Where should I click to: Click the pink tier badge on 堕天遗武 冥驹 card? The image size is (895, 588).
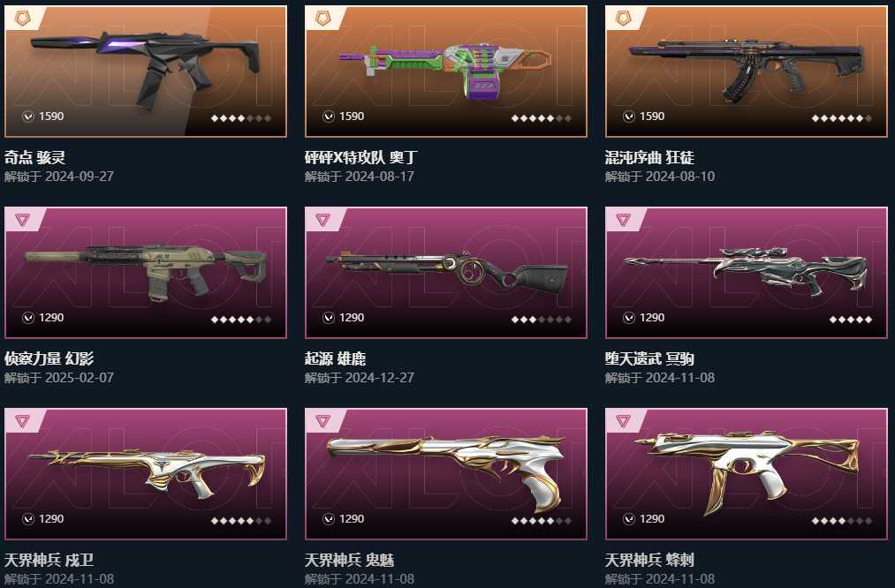point(623,220)
